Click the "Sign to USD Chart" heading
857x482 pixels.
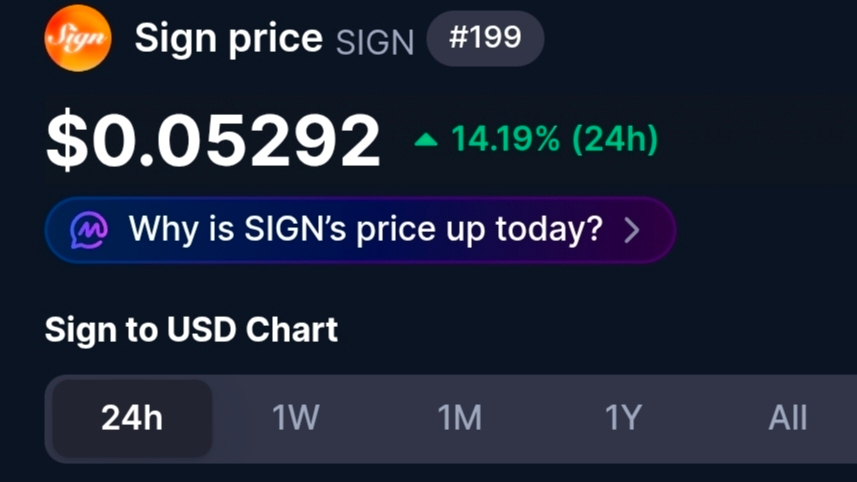click(191, 330)
